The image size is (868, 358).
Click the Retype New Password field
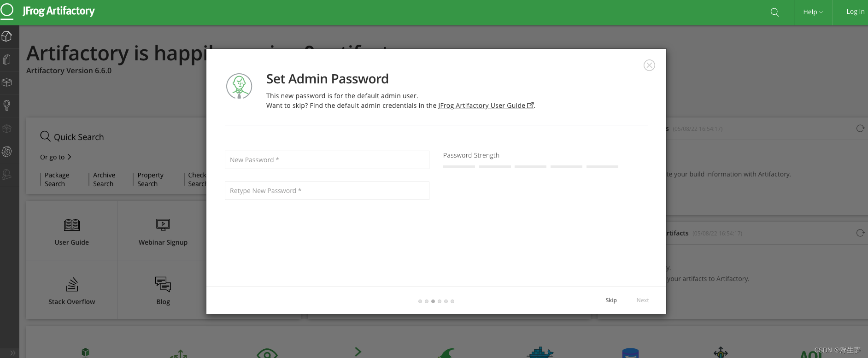(x=327, y=191)
